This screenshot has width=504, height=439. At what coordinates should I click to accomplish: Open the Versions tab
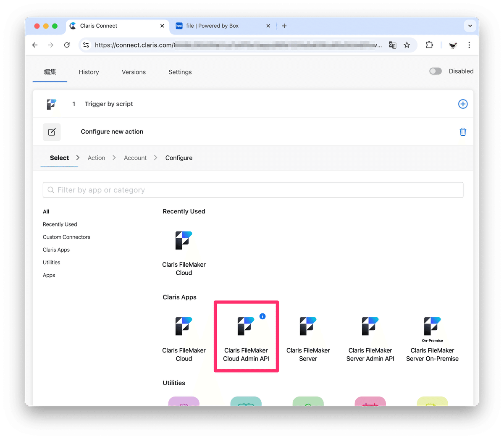click(134, 72)
